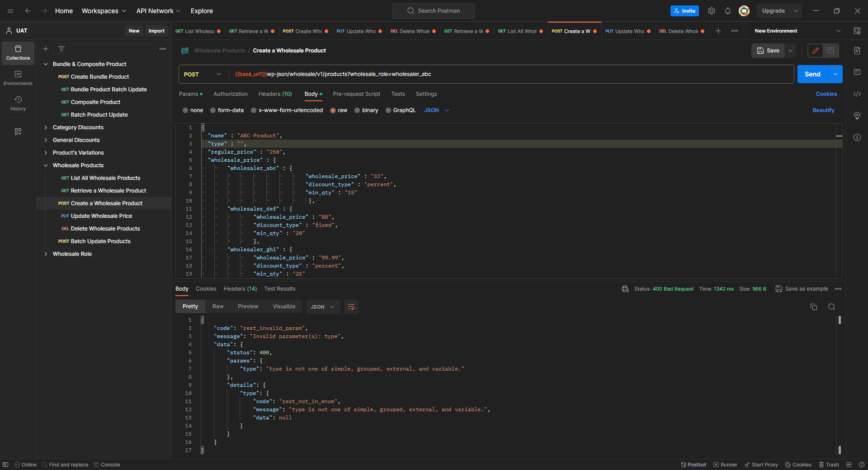Switch to the Raw response view
This screenshot has height=470, width=868.
(x=218, y=306)
